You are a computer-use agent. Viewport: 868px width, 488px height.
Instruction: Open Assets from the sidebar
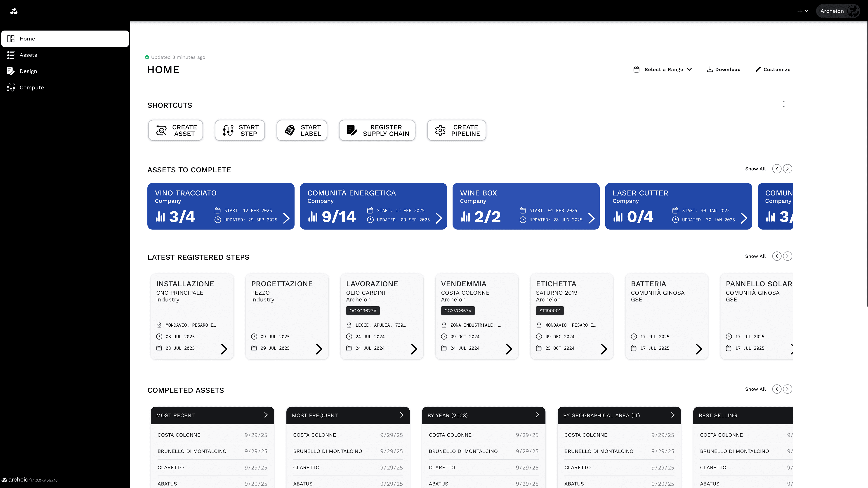point(28,54)
